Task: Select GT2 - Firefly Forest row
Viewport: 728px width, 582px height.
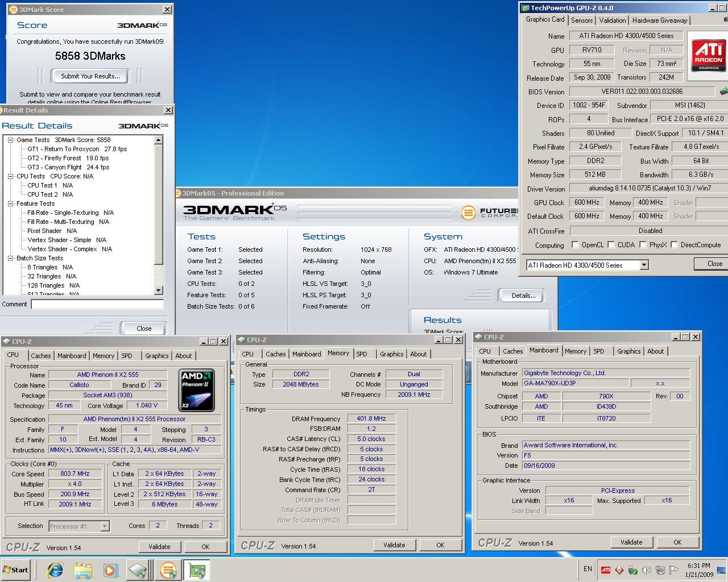Action: 68,158
